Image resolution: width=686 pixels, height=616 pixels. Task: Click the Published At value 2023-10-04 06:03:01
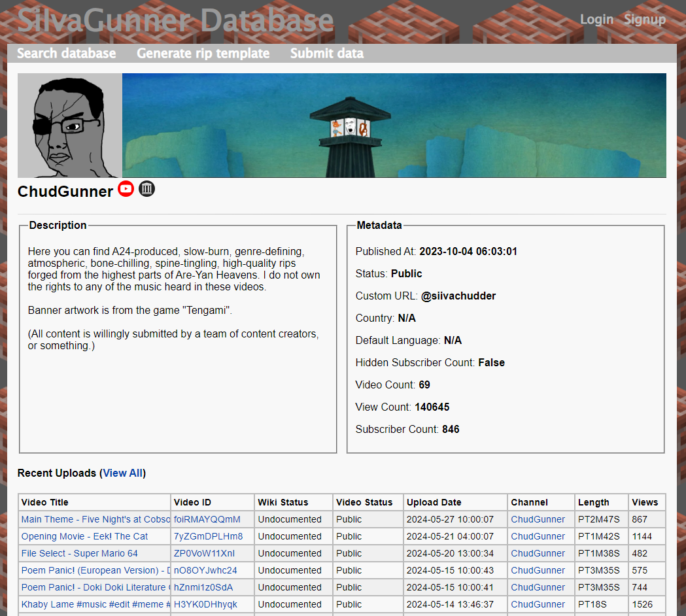click(468, 252)
